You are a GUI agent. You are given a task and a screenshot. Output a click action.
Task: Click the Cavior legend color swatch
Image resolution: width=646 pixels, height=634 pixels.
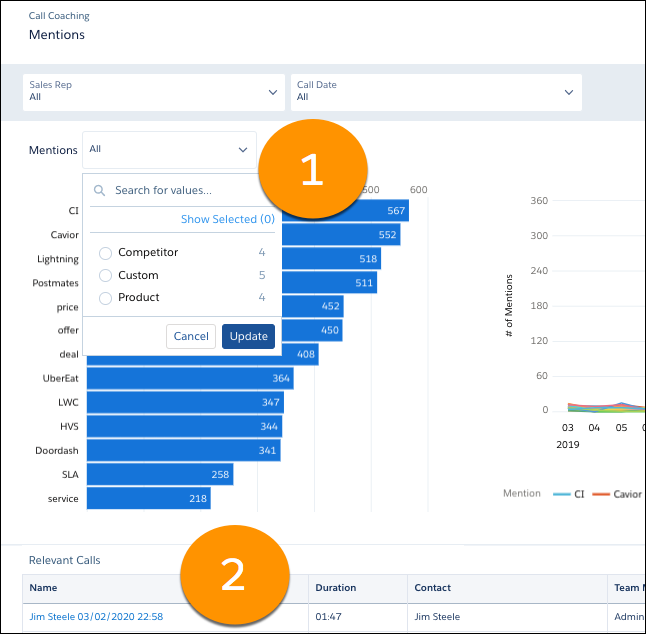601,494
